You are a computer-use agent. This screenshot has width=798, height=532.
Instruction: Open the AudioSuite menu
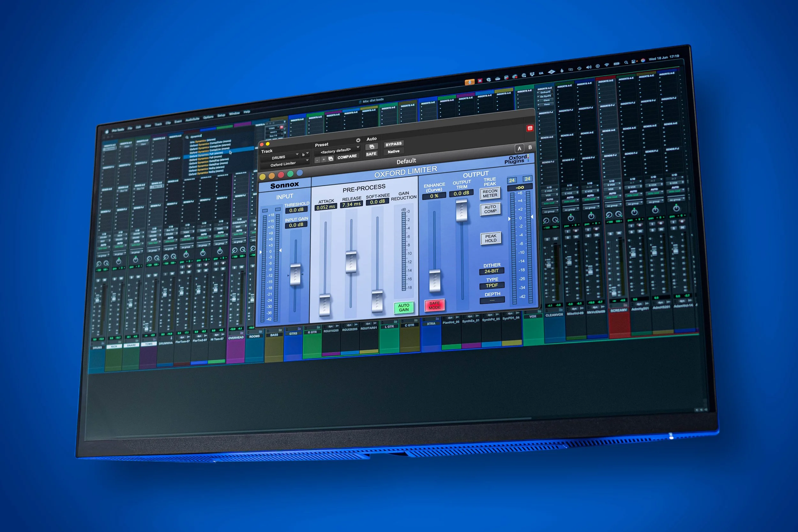point(192,119)
